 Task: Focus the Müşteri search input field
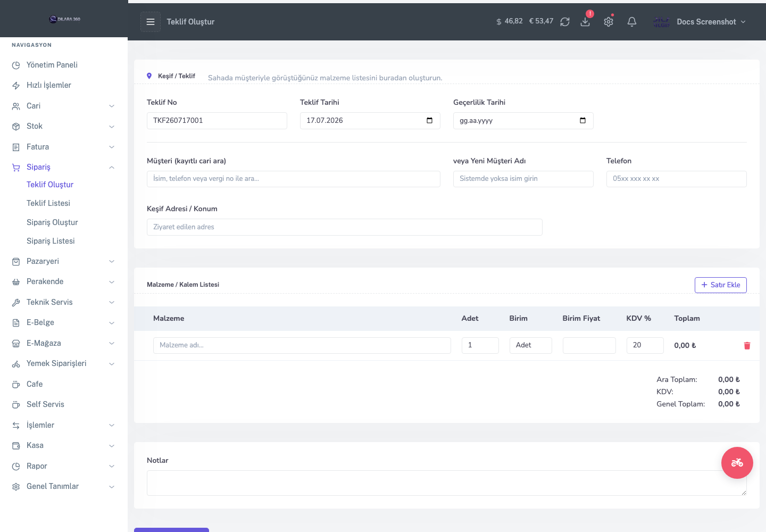pos(294,179)
